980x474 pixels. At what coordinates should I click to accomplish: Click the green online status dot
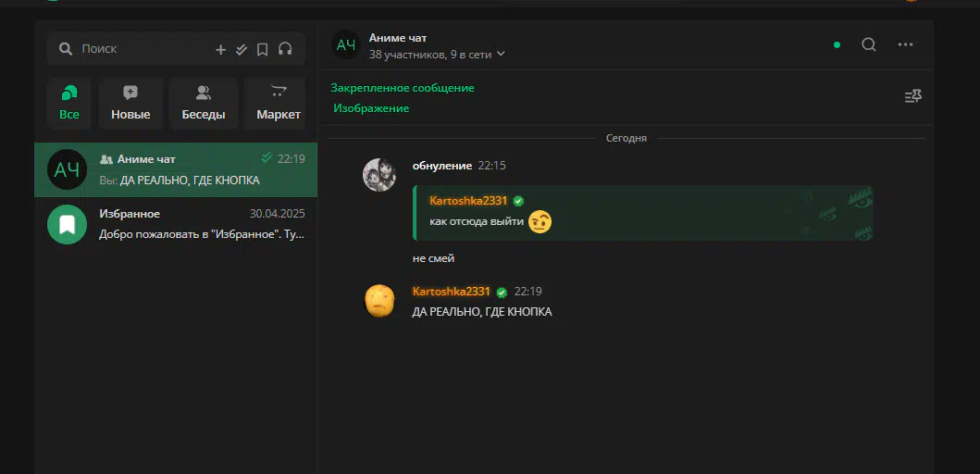point(837,45)
